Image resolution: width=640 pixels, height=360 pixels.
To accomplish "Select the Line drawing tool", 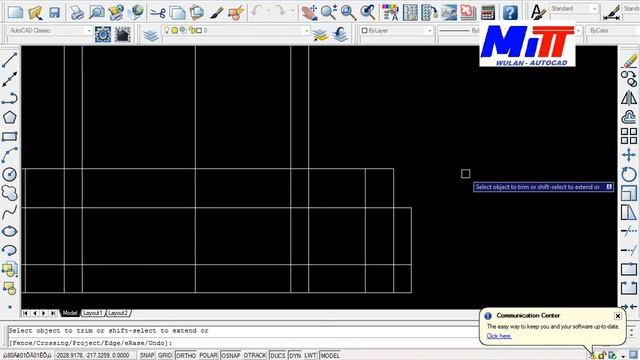I will 9,60.
